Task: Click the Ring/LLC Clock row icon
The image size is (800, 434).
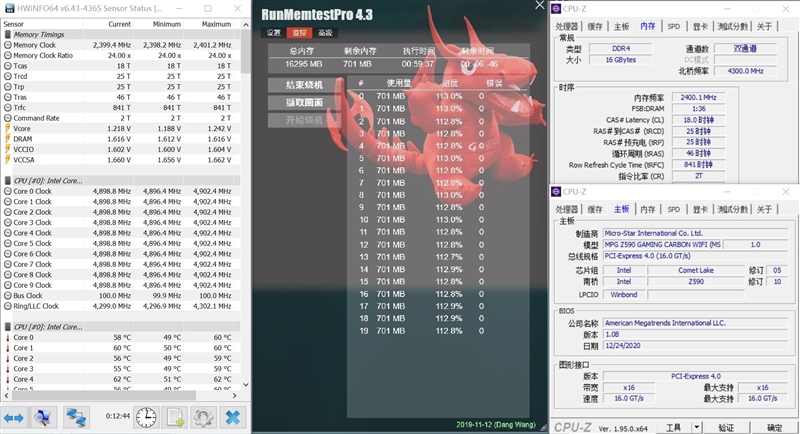Action: click(8, 306)
